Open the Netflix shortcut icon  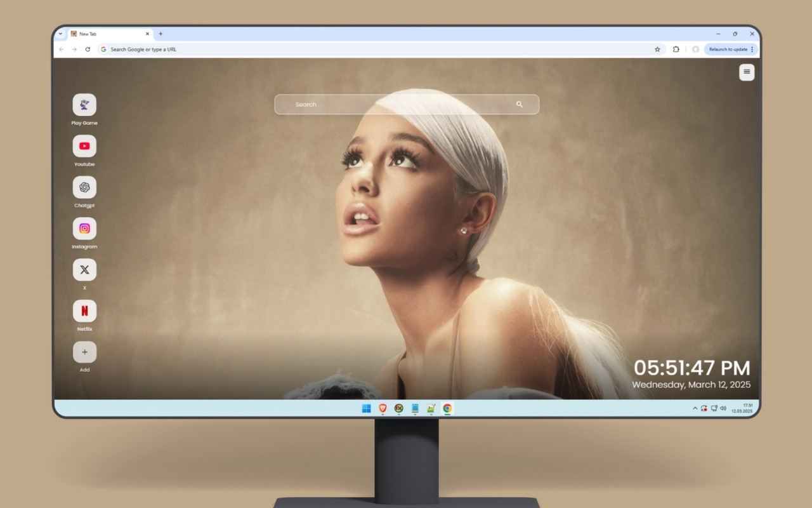click(x=84, y=311)
